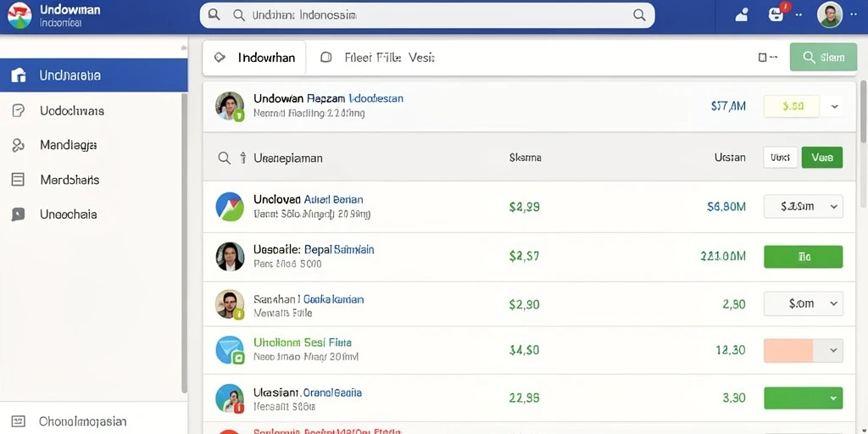This screenshot has width=868, height=434.
Task: Click the green Veris button
Action: click(822, 158)
